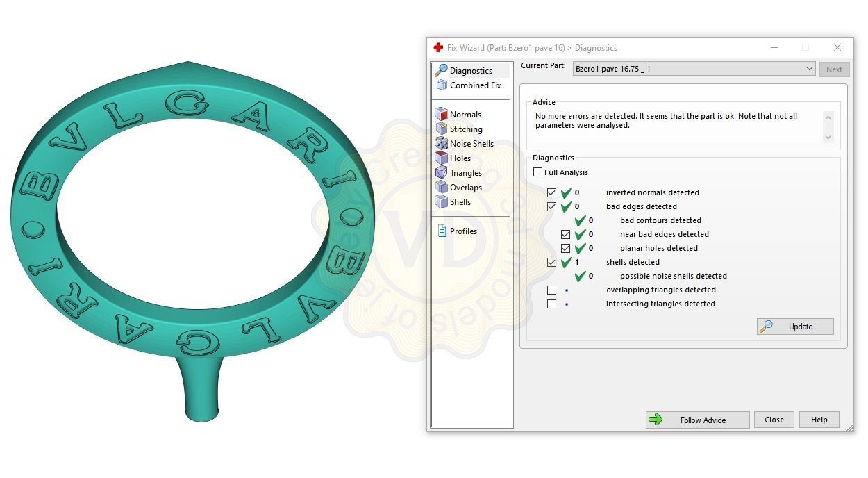The image size is (868, 478).
Task: Close the Fix Wizard window
Action: (837, 48)
